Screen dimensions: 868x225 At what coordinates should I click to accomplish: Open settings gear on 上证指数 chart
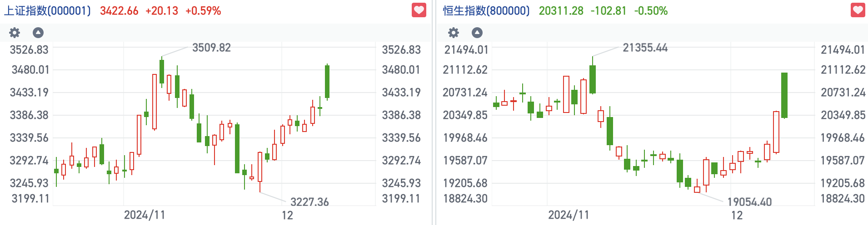coord(15,33)
